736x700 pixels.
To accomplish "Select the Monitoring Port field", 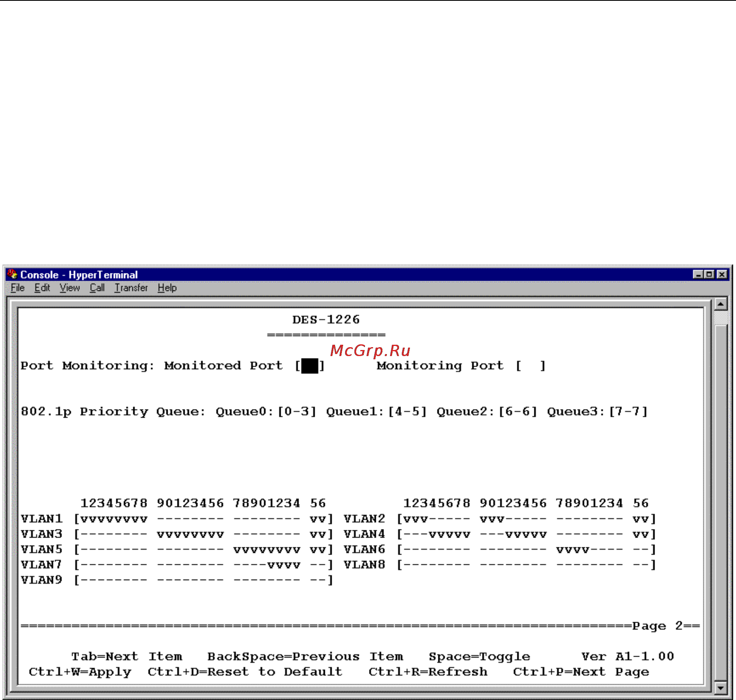I will click(531, 366).
